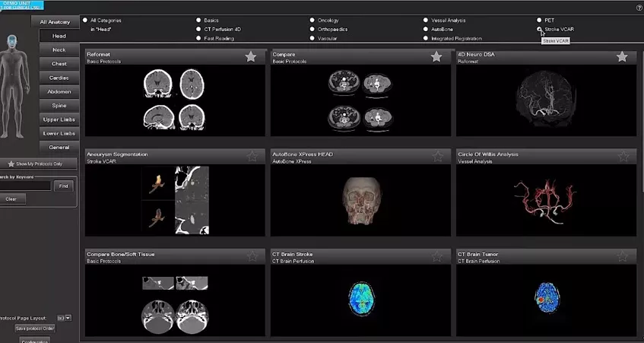This screenshot has height=343, width=644.
Task: Click Save protocol Order button
Action: point(35,329)
